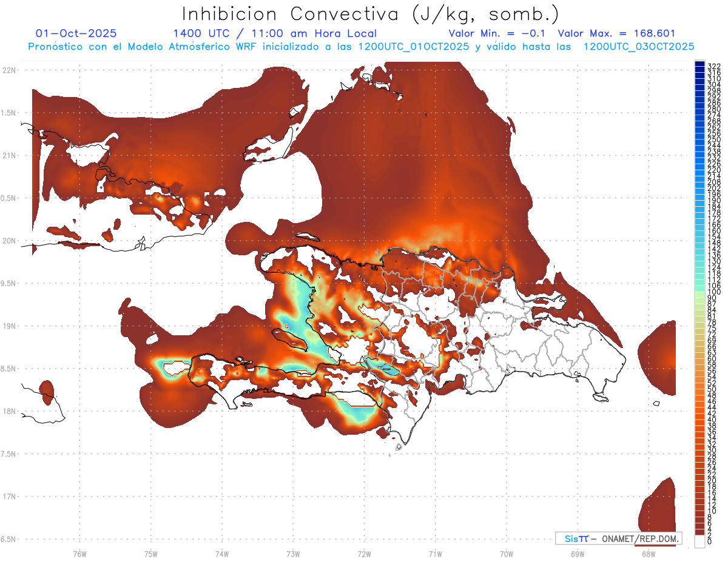Click the '72W' longitude label

point(364,554)
